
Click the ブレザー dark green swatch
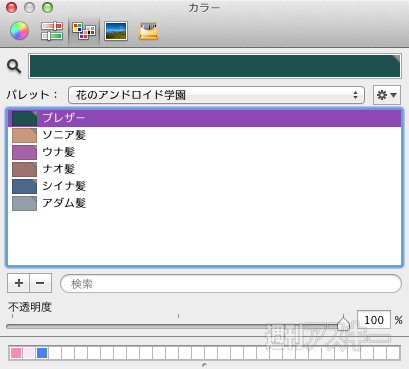(24, 118)
